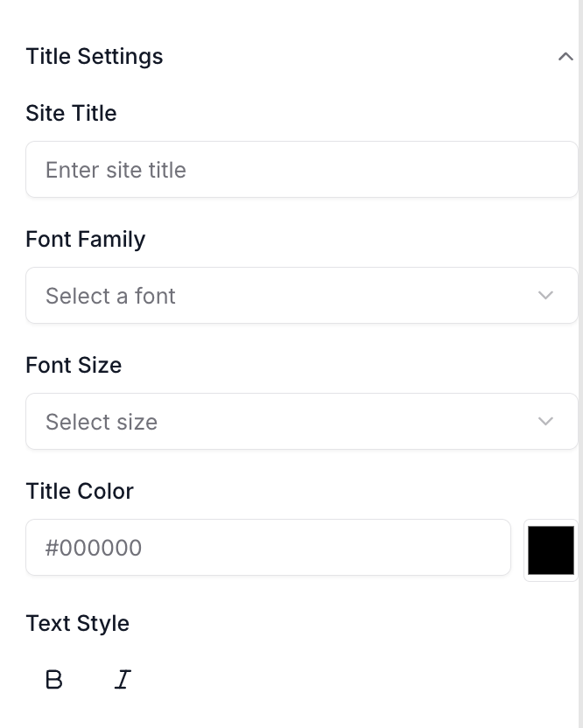
Task: Click the Title Settings heading
Action: [x=95, y=57]
